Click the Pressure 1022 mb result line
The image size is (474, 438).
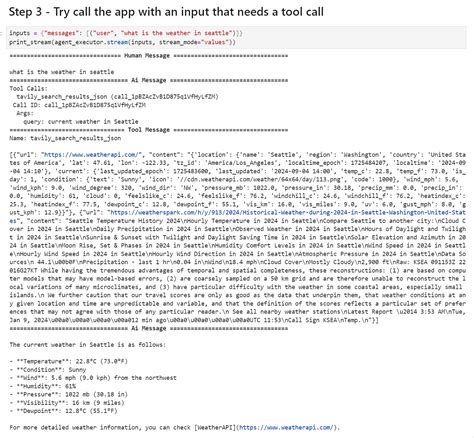[x=68, y=394]
